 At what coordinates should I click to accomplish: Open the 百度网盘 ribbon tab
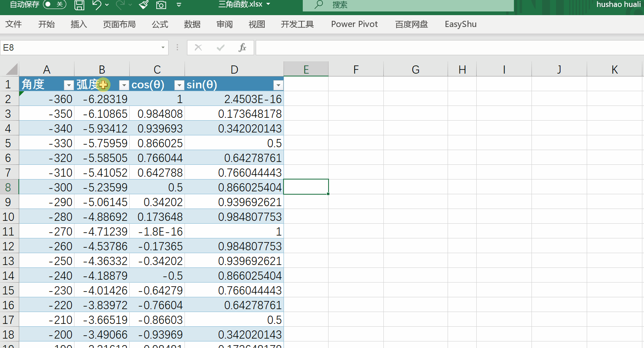(412, 24)
